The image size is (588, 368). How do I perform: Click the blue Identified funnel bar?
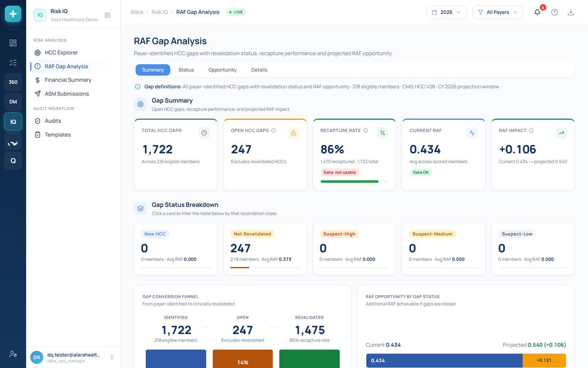coord(176,358)
